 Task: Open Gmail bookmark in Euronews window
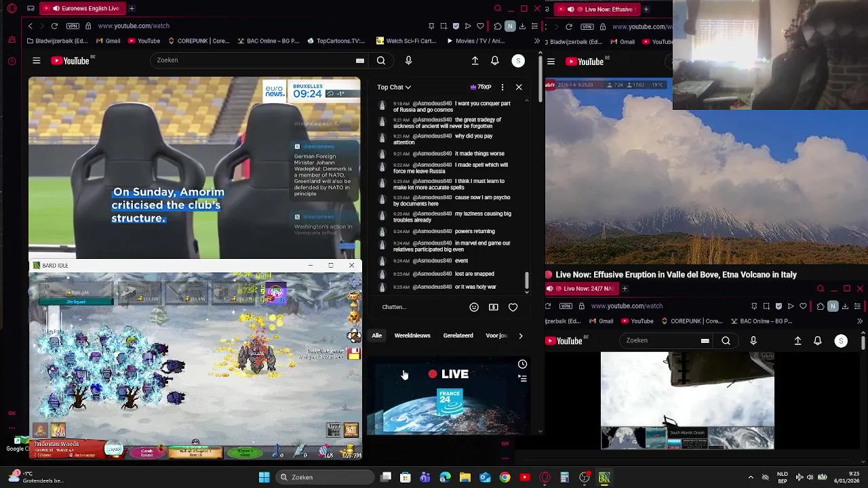pos(108,41)
